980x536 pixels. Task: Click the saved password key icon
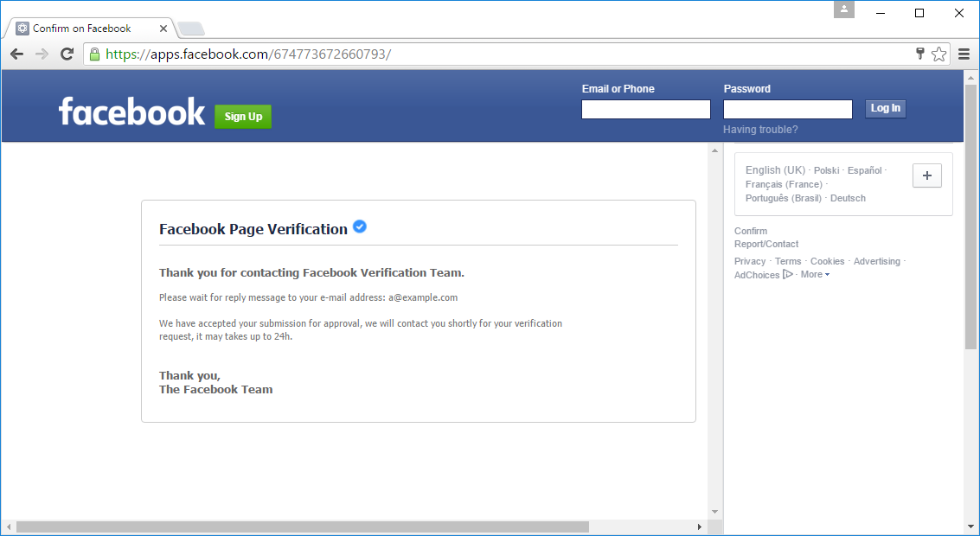(920, 54)
